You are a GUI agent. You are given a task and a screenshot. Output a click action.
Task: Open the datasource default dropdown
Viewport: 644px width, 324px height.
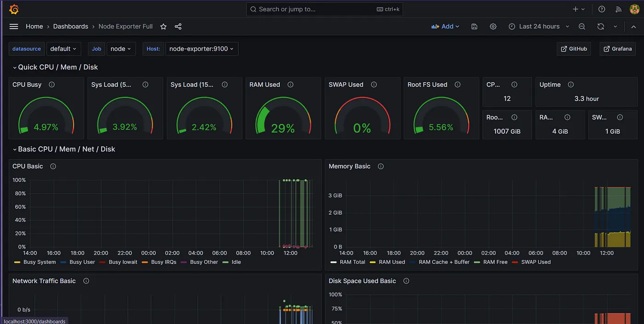point(63,49)
